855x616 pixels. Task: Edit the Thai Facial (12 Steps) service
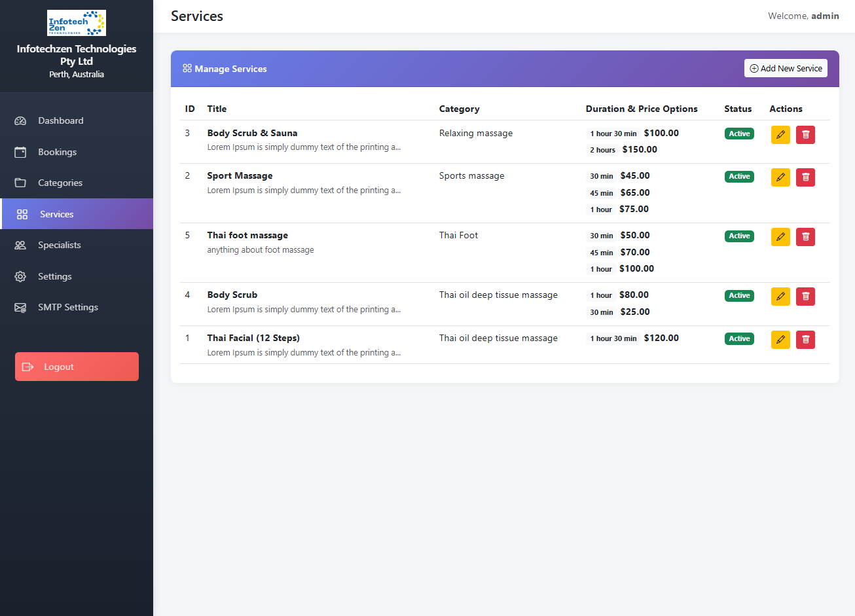780,340
